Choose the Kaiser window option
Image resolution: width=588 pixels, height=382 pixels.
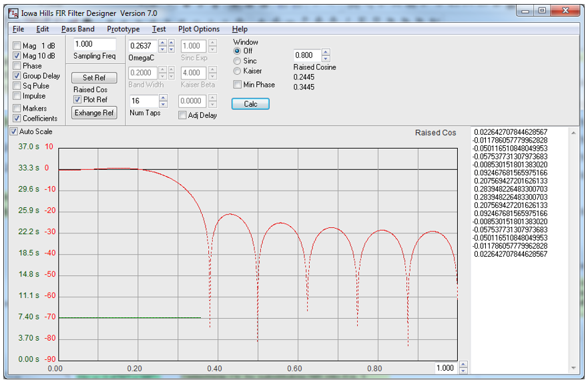tap(237, 71)
